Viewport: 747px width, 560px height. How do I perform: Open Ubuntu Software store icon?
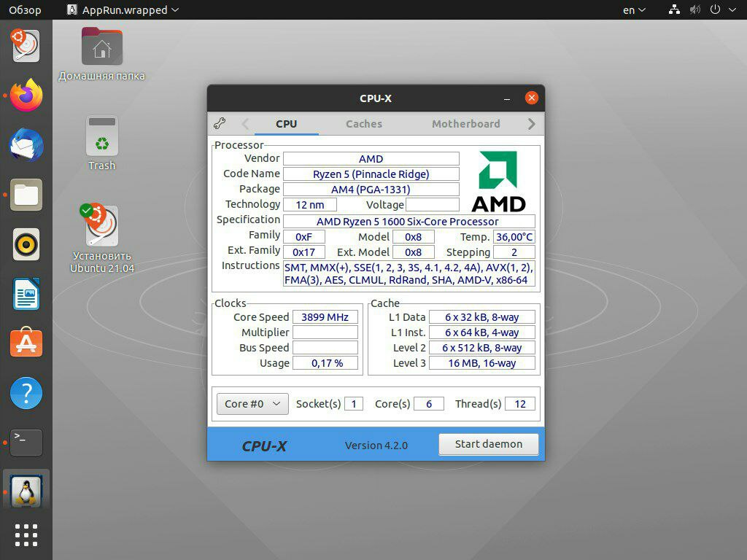(x=26, y=343)
